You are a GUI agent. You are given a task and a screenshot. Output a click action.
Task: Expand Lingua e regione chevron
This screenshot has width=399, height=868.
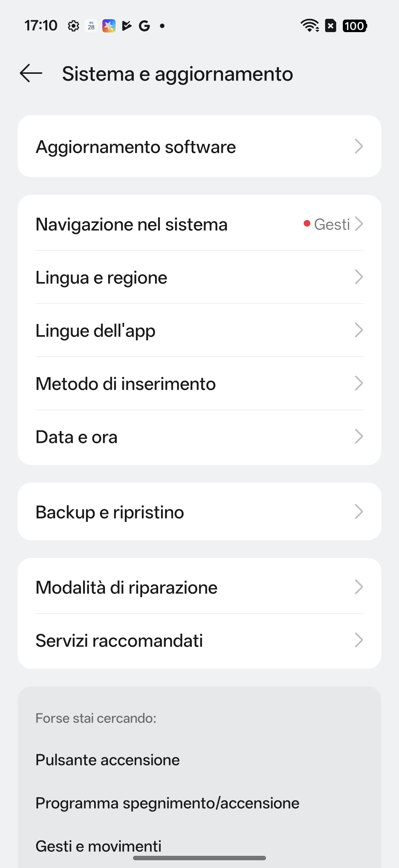click(x=358, y=277)
